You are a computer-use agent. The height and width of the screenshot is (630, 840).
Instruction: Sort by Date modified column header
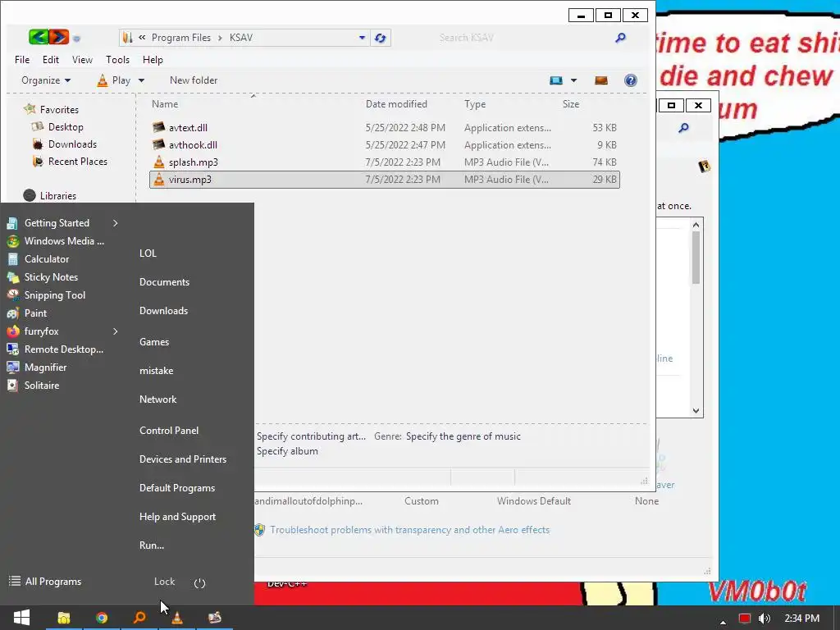click(396, 104)
